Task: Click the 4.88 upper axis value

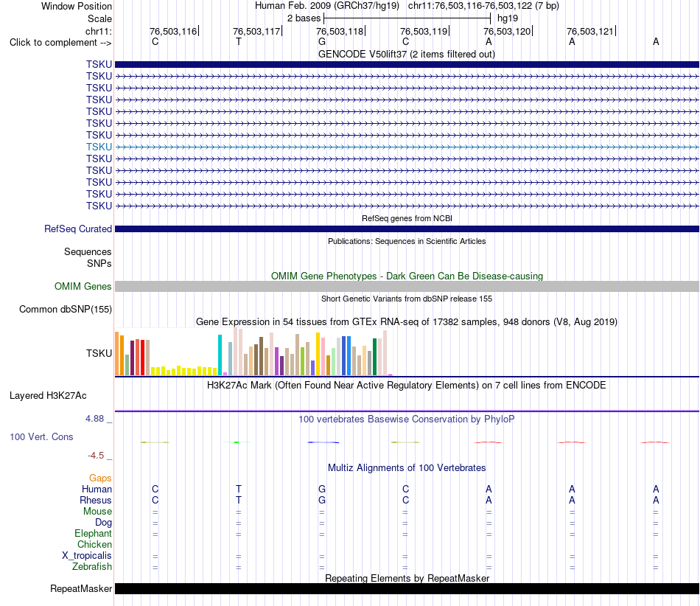Action: tap(94, 419)
